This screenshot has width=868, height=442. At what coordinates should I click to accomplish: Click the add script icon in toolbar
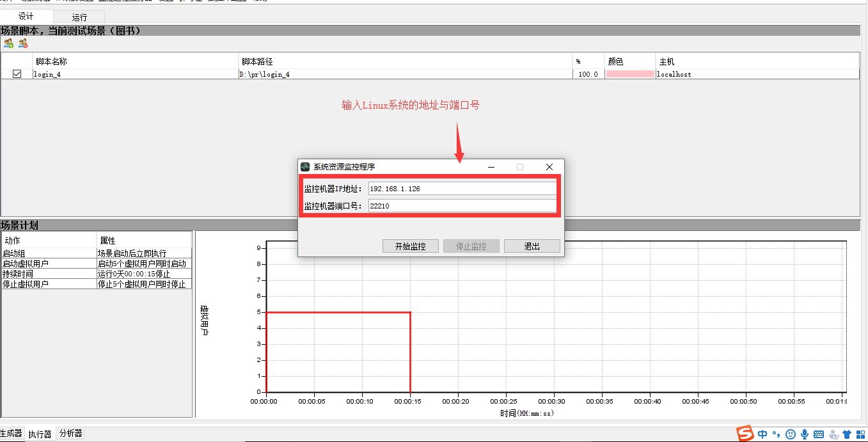tap(8, 43)
